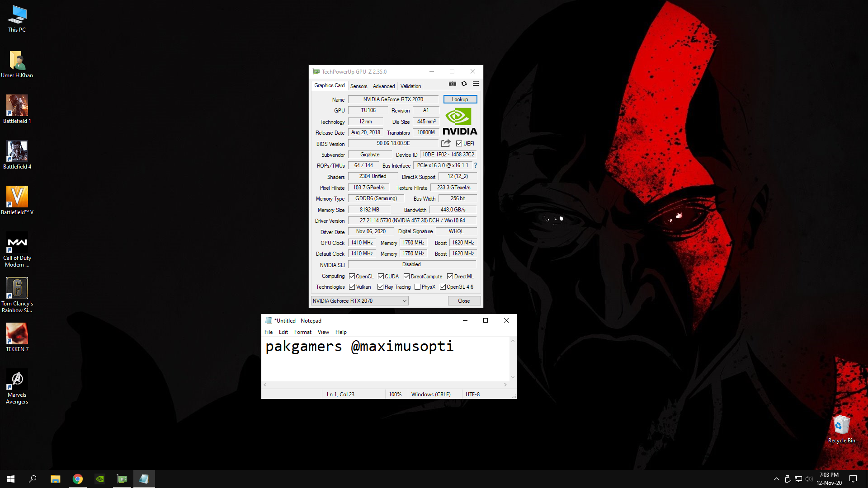Toggle the OpenCL checkbox

(352, 277)
